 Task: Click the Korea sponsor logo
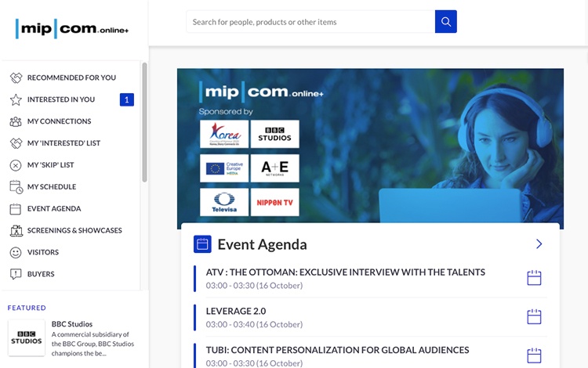[224, 134]
